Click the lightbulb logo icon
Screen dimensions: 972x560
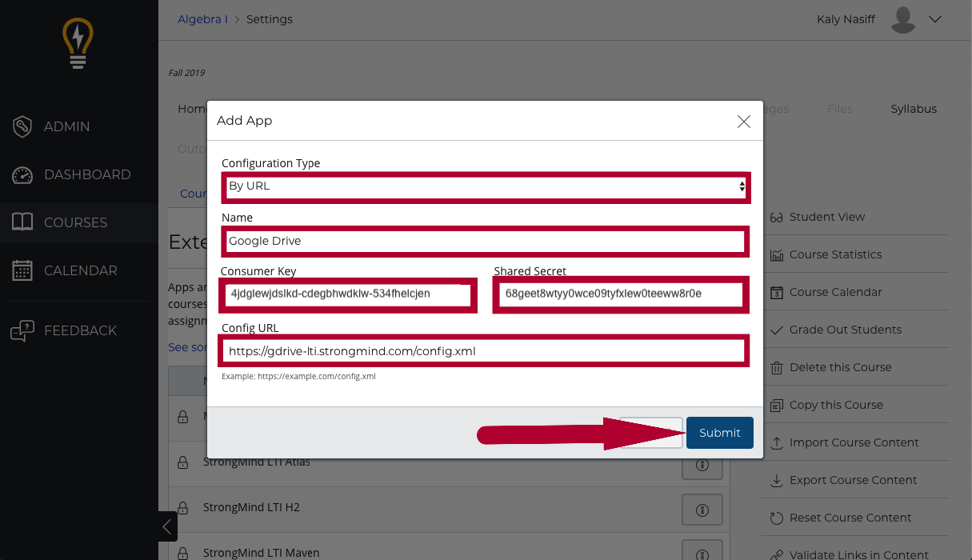coord(78,44)
